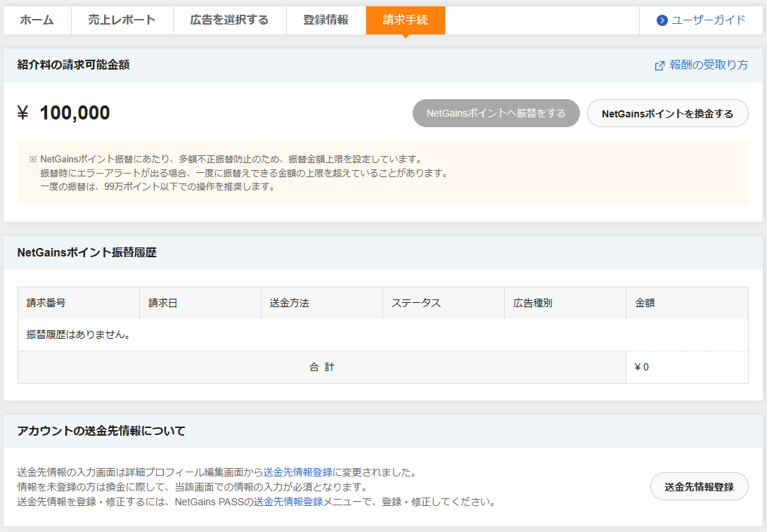Open the 送金先情報登録 link after NetGains PASSの
767x532 pixels.
288,502
